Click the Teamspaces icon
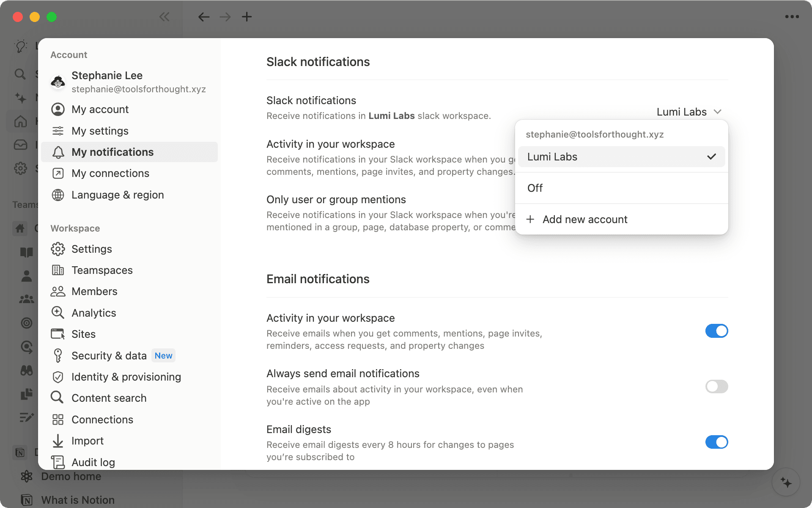Viewport: 812px width, 508px height. tap(58, 270)
